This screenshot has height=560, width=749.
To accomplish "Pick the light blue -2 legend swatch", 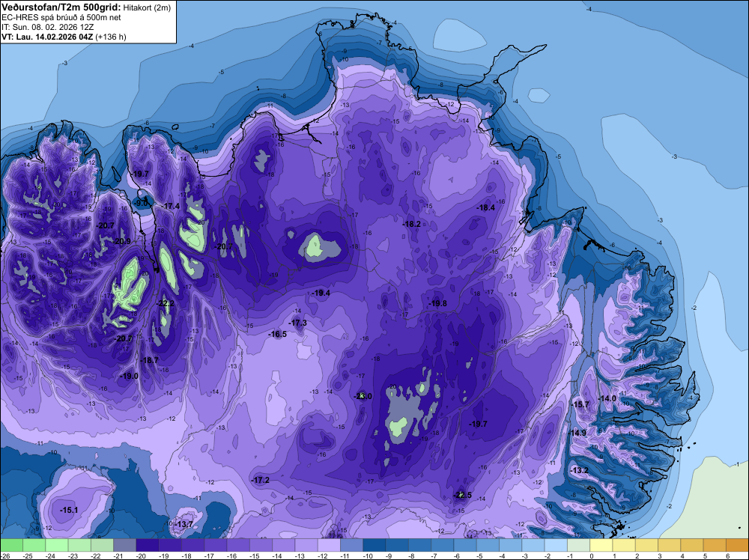I will 556,545.
